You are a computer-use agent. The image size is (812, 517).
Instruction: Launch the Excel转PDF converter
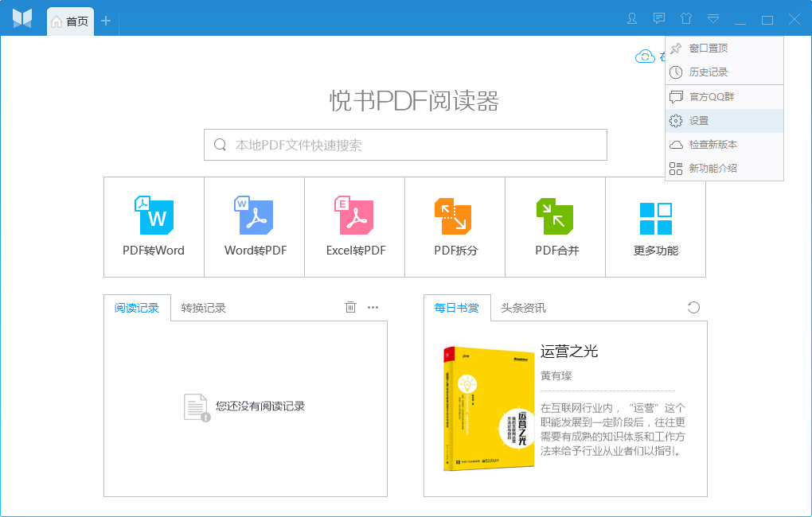(354, 227)
